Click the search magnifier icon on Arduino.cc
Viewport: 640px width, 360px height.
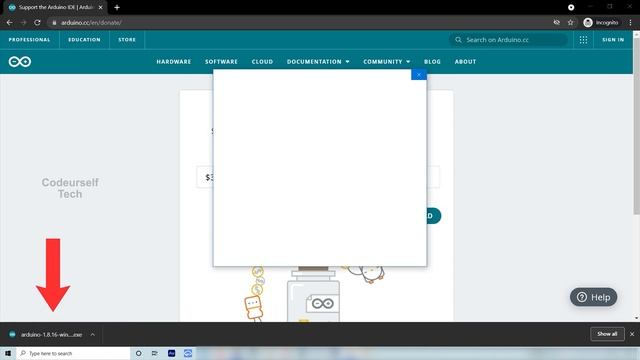coord(458,40)
